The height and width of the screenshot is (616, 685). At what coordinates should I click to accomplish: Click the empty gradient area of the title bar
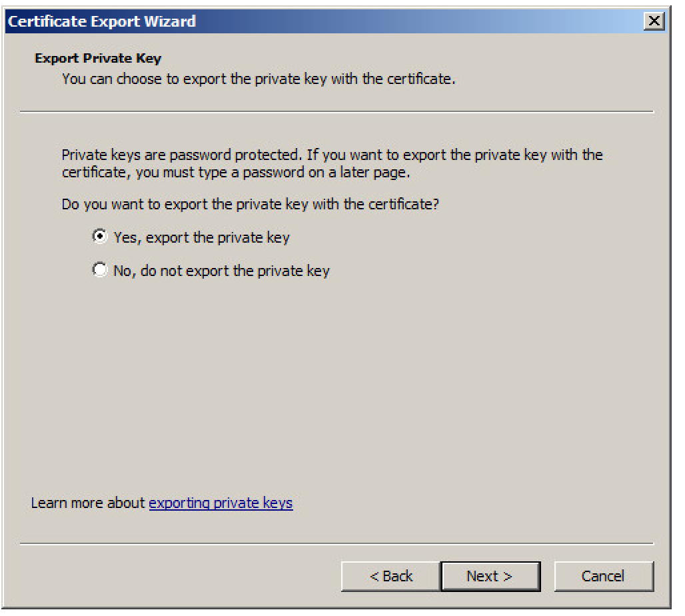click(x=426, y=21)
